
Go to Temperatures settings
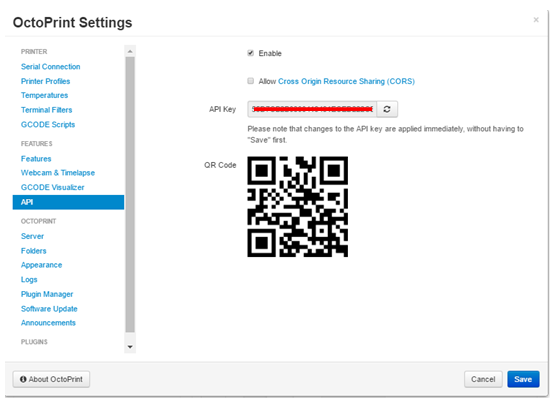[44, 95]
